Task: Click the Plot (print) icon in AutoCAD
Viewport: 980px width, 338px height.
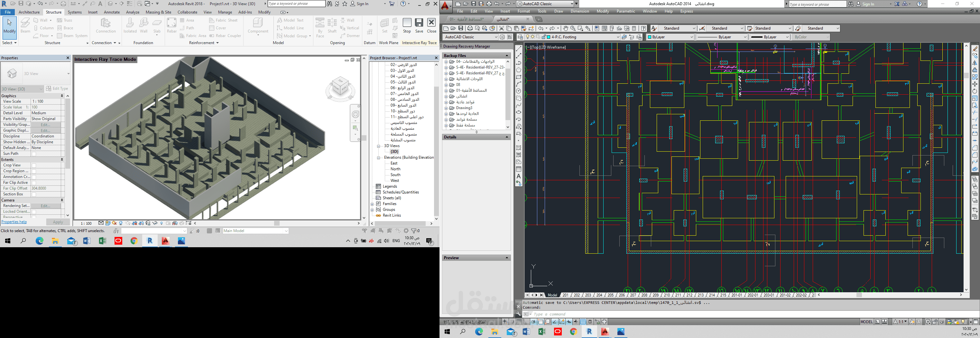Action: [470, 28]
